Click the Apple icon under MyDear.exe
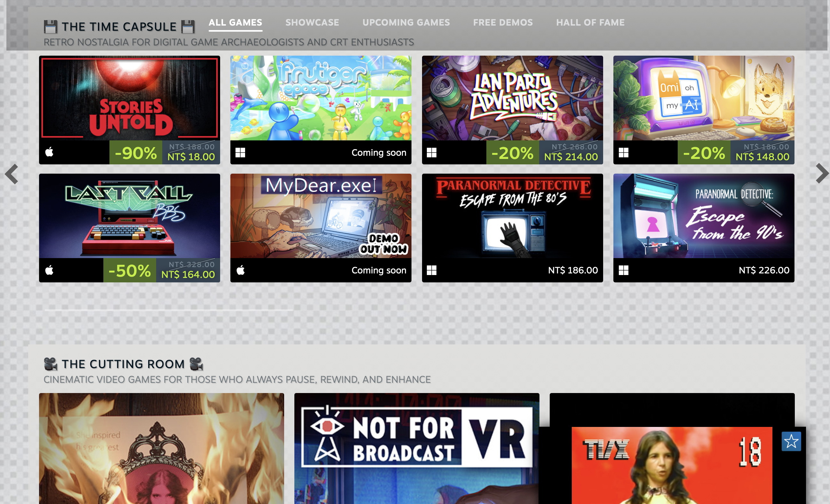 241,270
